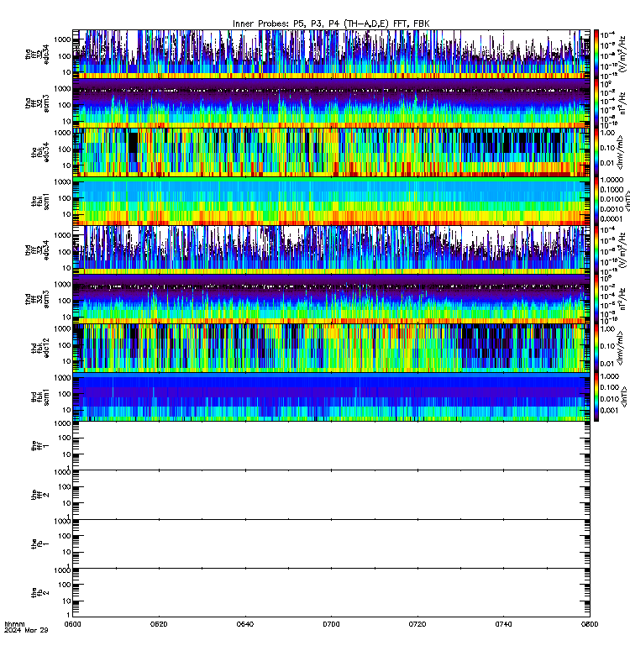Click the "the fff 1" panel label

pyautogui.click(x=40, y=446)
